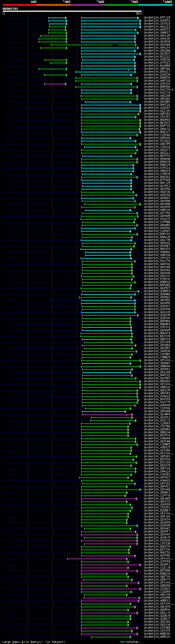The width and height of the screenshot is (175, 644).
Task: Click label UniRef100_A7PUZ3
Action: [157, 63]
